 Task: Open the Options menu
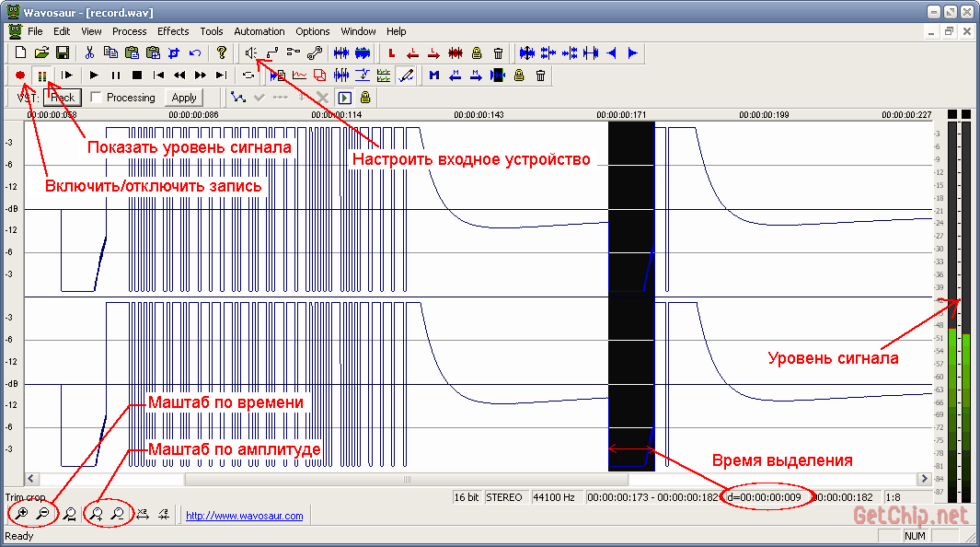click(313, 31)
